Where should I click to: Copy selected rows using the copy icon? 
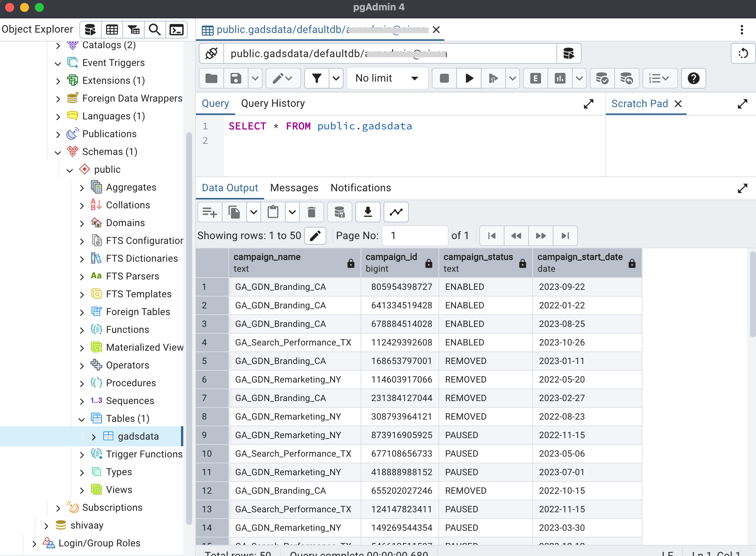tap(234, 212)
